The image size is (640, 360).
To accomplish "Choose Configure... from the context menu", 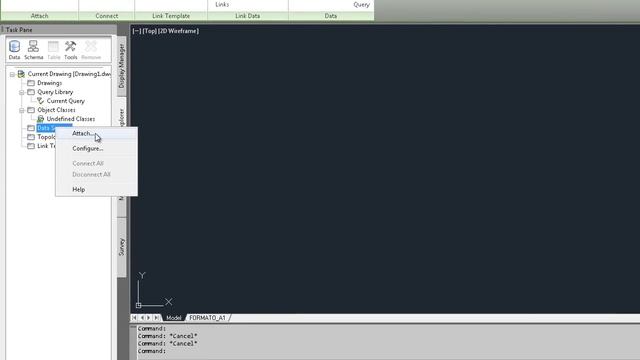I will [x=96, y=149].
